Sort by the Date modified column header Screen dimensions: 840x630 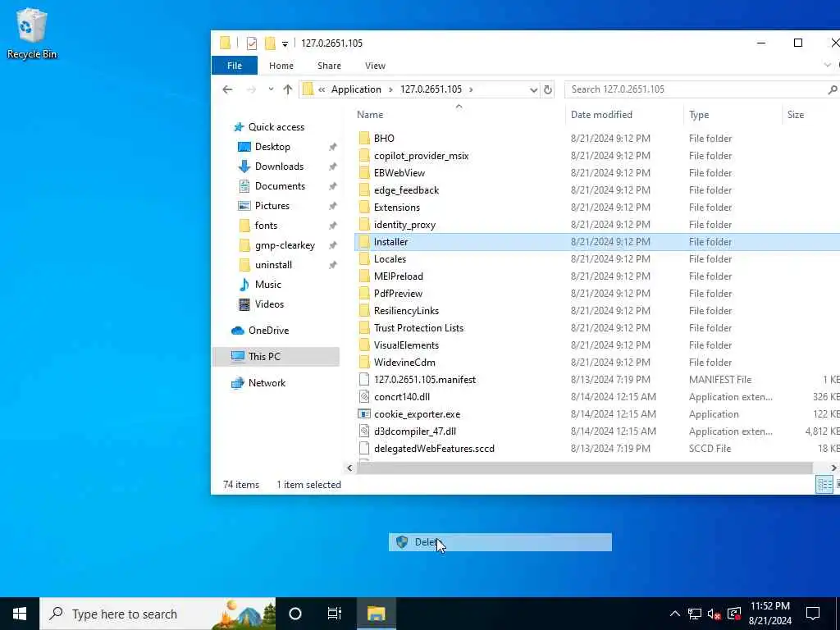click(601, 115)
